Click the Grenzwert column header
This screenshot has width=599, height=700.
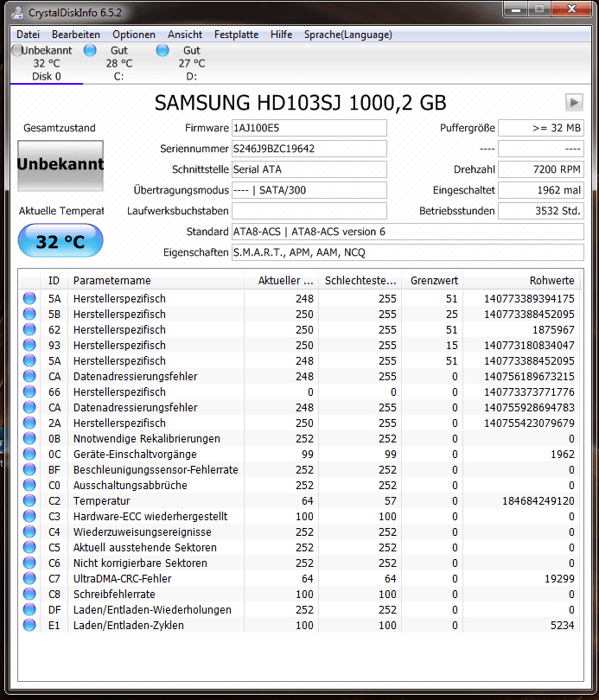pos(432,280)
